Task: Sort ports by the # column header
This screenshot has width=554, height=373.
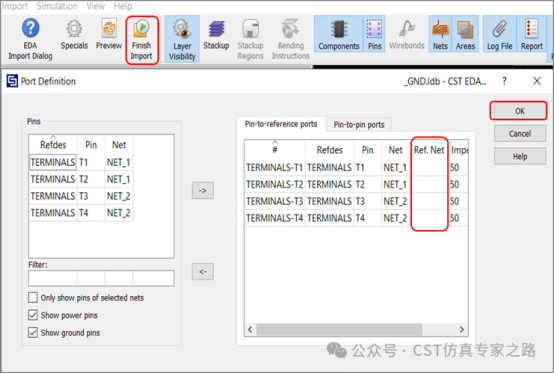Action: [x=275, y=150]
